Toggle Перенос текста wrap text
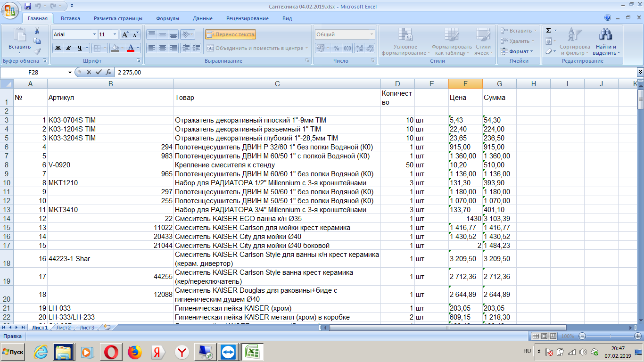 tap(231, 34)
